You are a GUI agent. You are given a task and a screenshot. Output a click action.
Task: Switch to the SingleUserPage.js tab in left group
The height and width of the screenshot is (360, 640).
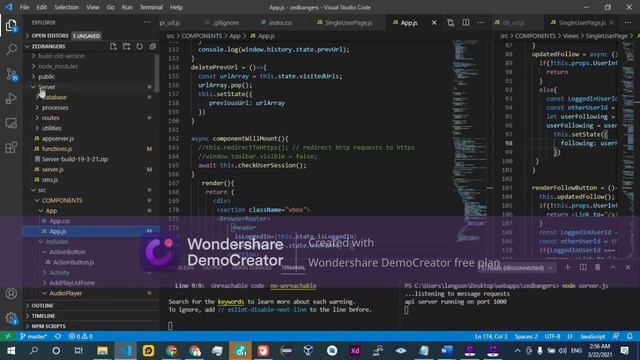pos(345,23)
